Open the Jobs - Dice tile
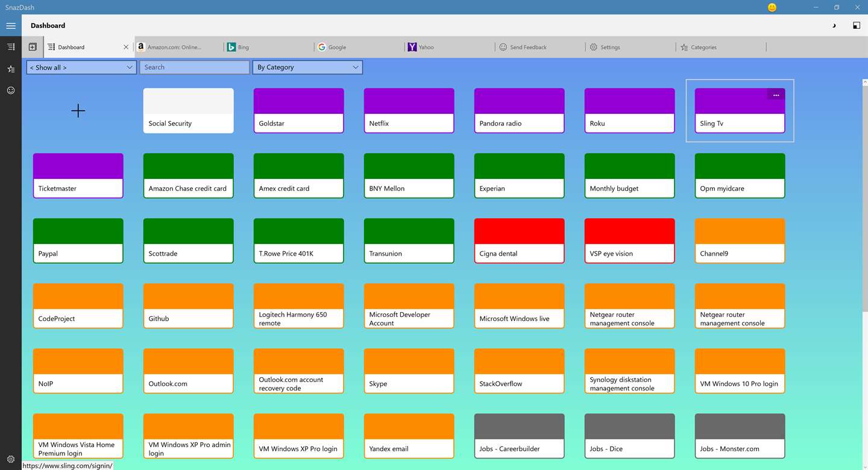The image size is (868, 470). point(630,436)
